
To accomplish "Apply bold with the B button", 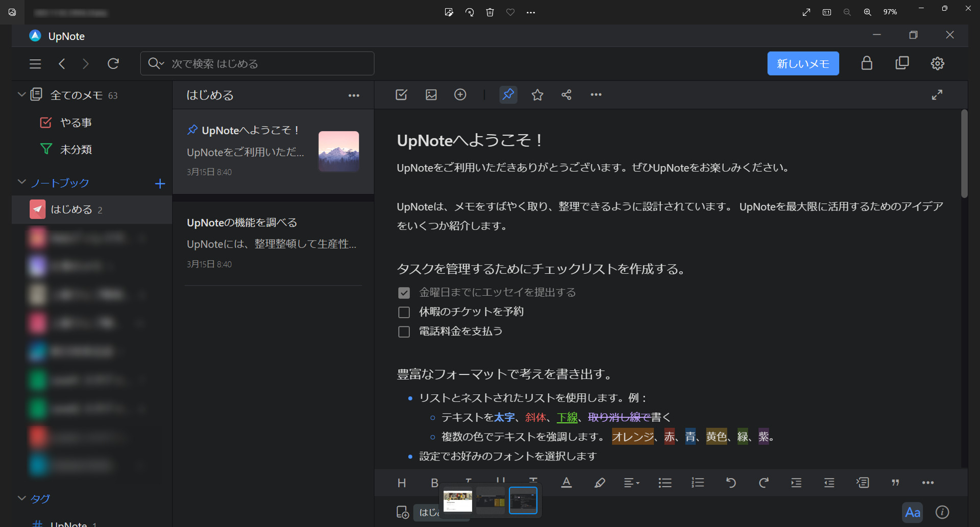I will click(434, 483).
